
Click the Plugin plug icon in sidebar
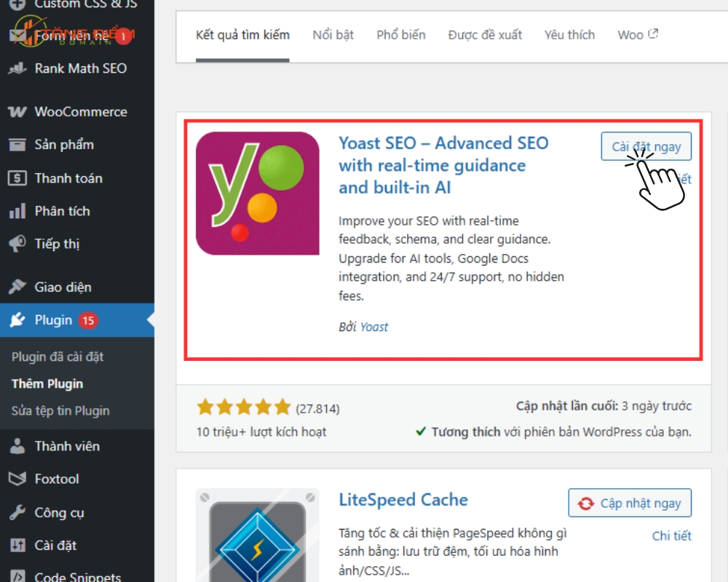click(17, 320)
